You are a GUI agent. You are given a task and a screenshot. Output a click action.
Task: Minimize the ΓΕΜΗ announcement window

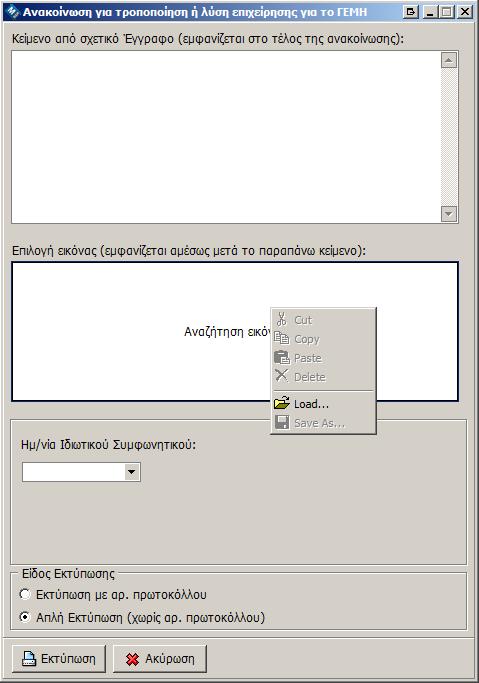click(430, 12)
